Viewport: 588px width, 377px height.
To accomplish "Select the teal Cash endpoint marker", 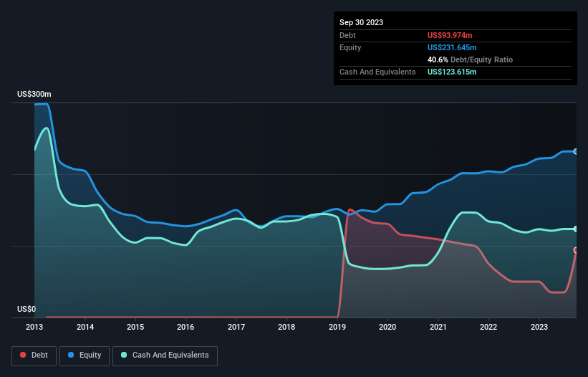I will tap(576, 229).
